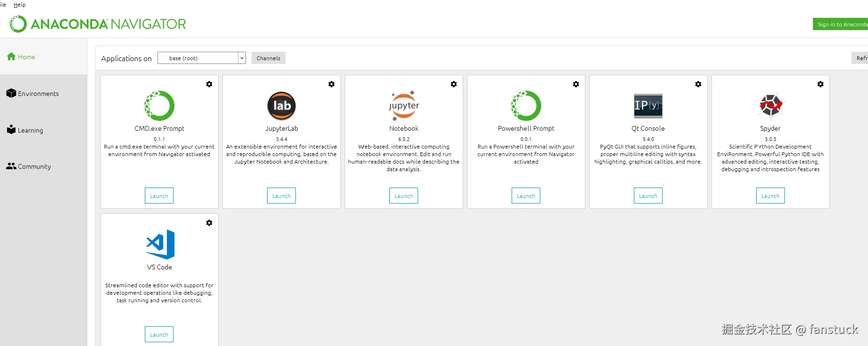This screenshot has width=868, height=346.
Task: Click the CMD.exe Prompt app icon
Action: tap(159, 106)
